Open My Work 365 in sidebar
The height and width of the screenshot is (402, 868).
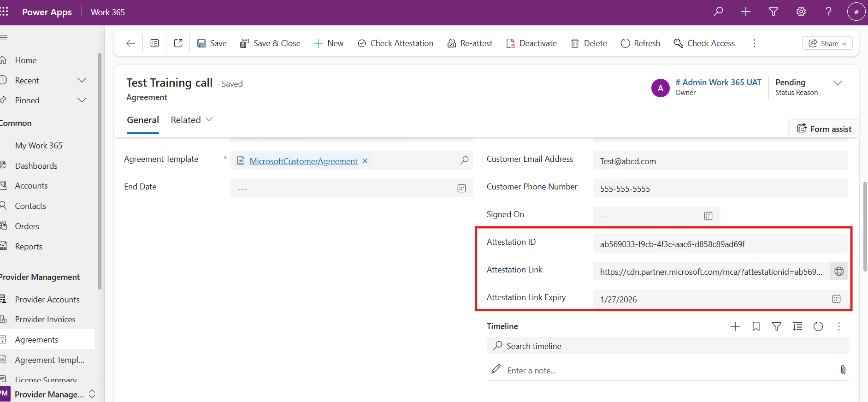click(x=39, y=146)
